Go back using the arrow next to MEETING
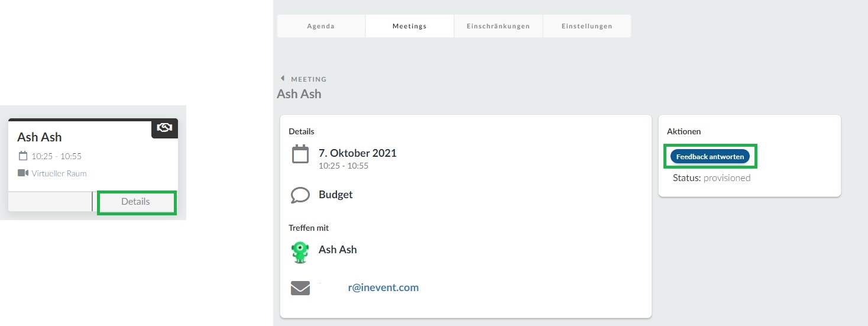Image resolution: width=868 pixels, height=326 pixels. click(283, 78)
